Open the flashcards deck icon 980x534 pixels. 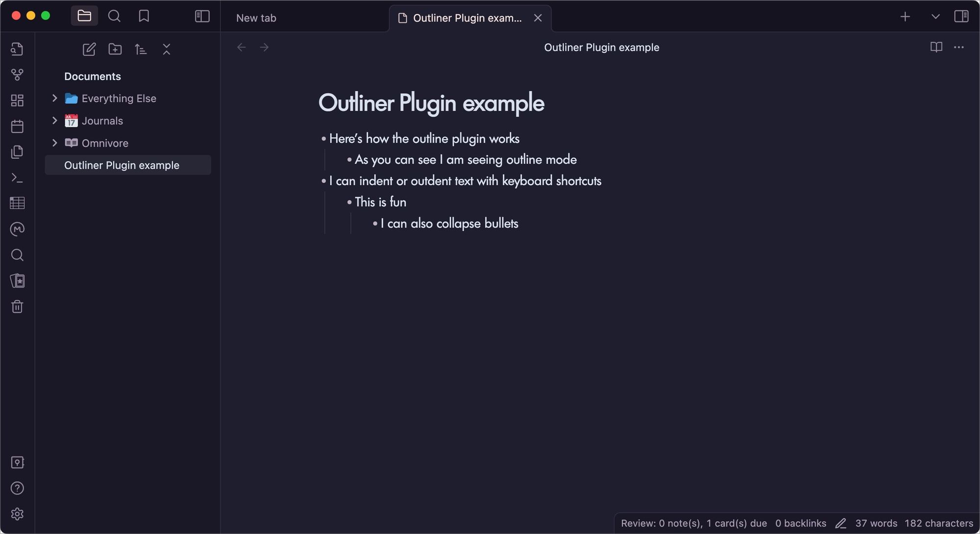pyautogui.click(x=17, y=281)
